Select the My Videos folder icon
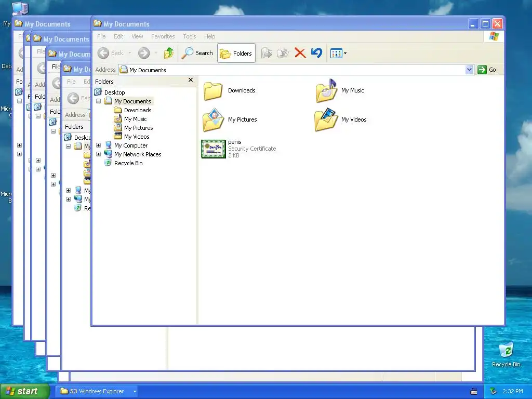The width and height of the screenshot is (532, 399). tap(326, 120)
